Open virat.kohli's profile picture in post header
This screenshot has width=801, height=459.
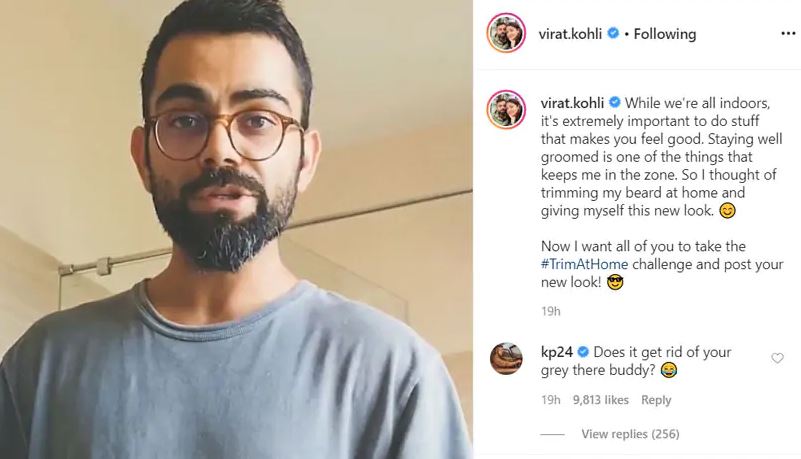507,33
